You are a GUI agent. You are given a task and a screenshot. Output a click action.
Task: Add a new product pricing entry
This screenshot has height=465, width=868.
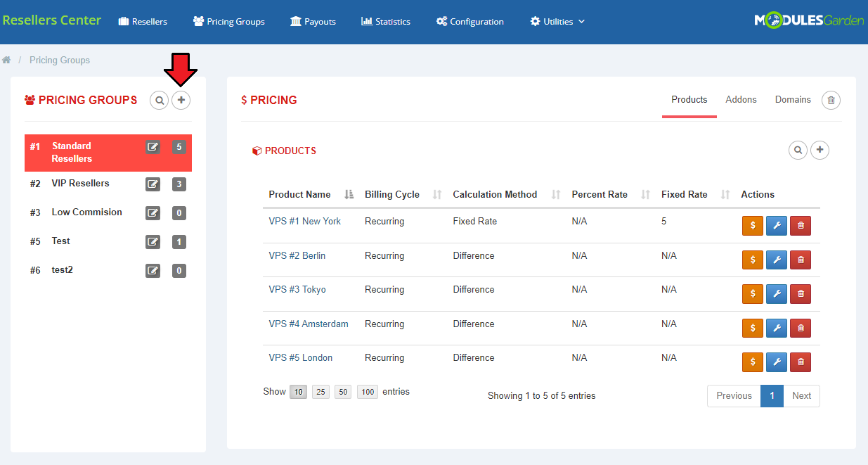[x=820, y=150]
